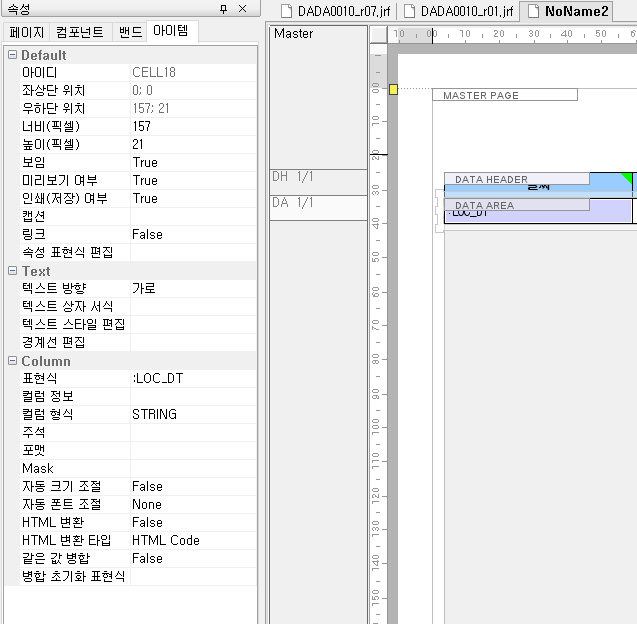Click the 병합 초기화 표현식 row

[138, 576]
